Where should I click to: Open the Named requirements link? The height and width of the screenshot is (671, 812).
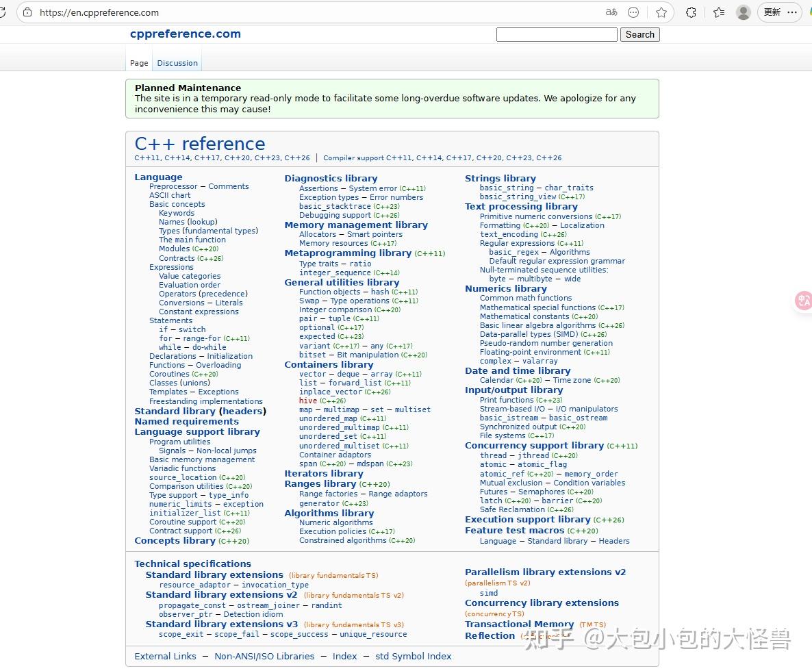186,422
